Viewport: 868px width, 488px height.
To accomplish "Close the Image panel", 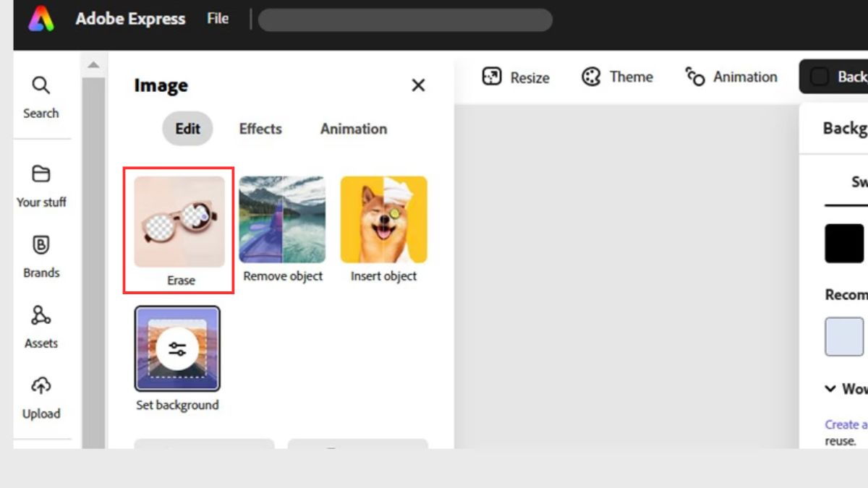I will pyautogui.click(x=418, y=85).
